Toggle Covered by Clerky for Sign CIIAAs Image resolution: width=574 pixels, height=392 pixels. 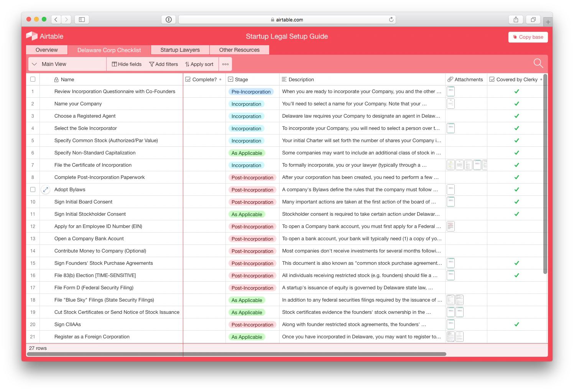click(x=516, y=324)
